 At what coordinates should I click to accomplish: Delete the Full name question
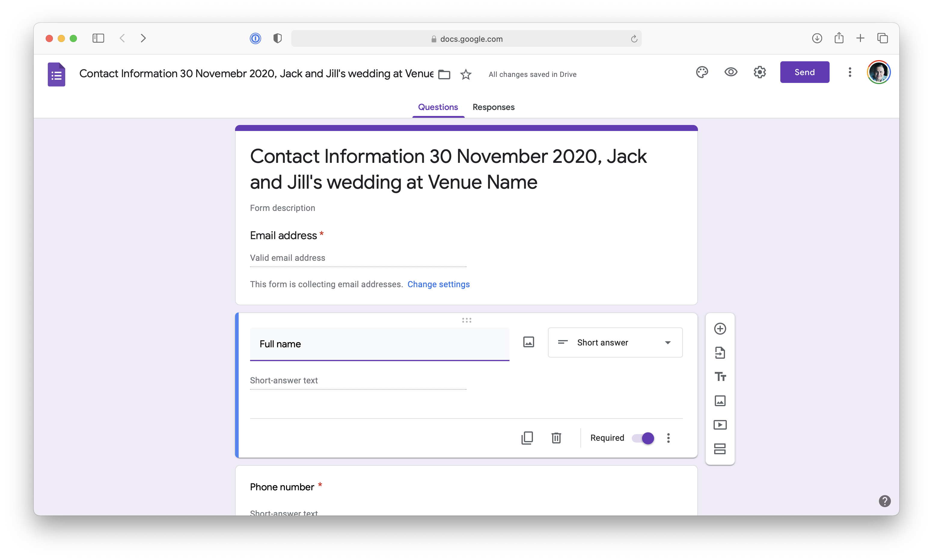556,438
